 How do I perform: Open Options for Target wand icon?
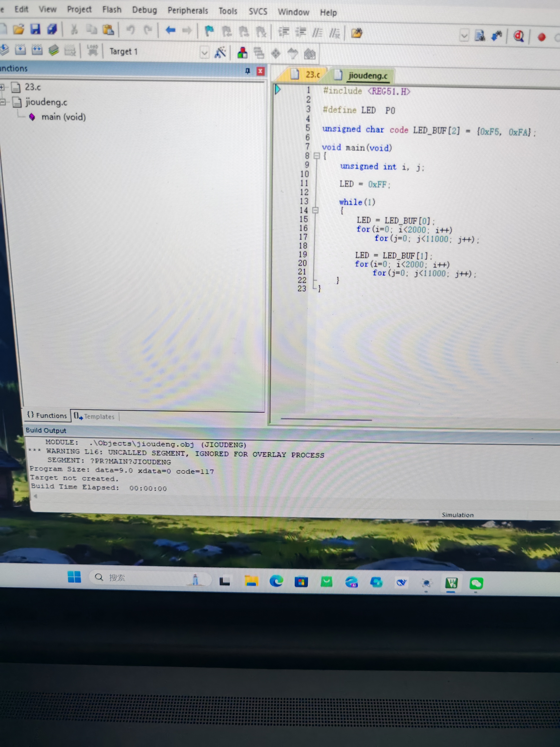pos(220,52)
